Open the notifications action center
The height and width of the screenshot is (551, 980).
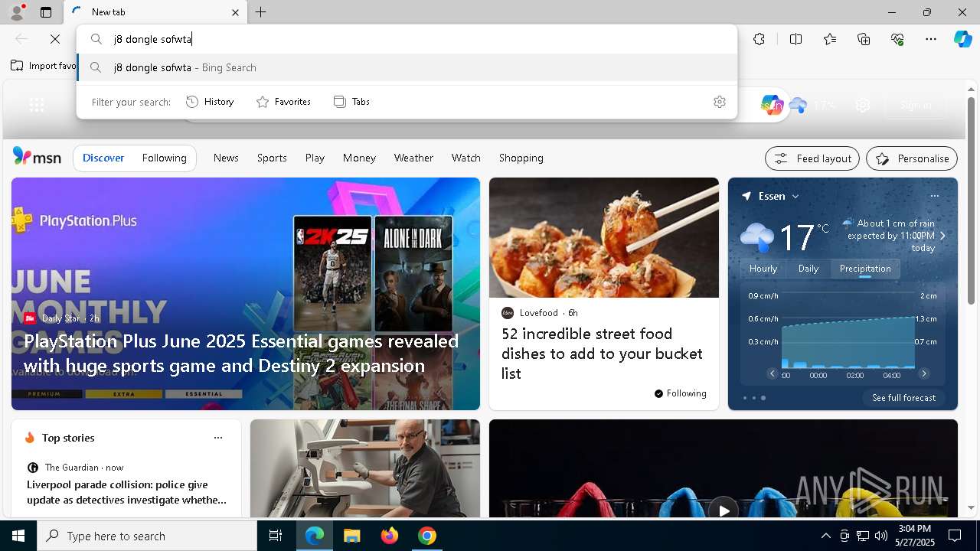point(955,536)
